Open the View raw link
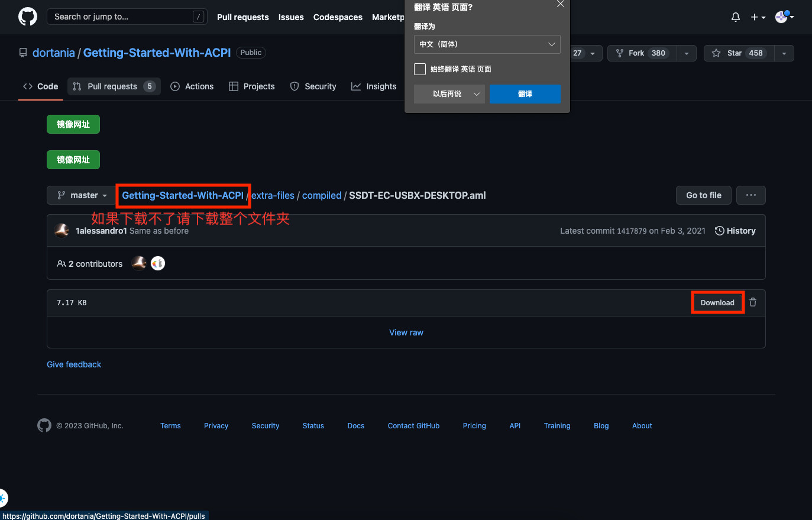Image resolution: width=812 pixels, height=520 pixels. tap(406, 332)
